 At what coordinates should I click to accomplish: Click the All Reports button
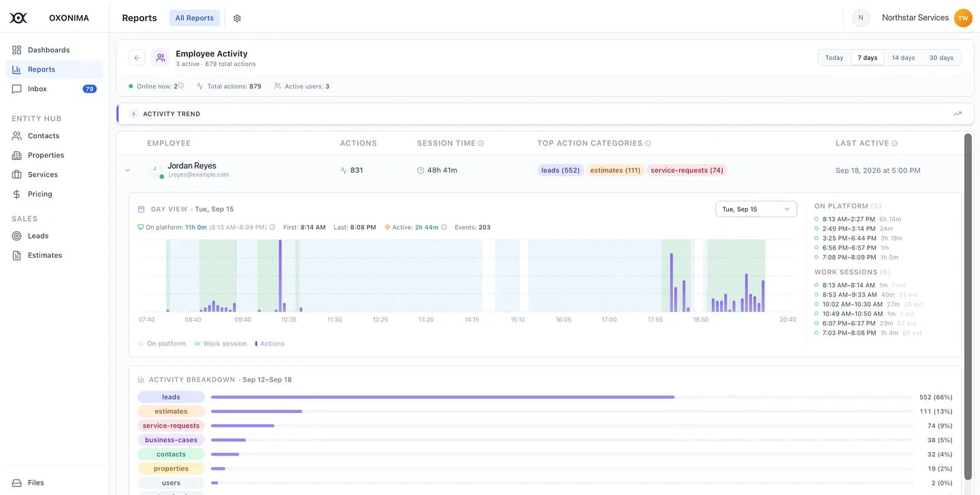pos(195,18)
